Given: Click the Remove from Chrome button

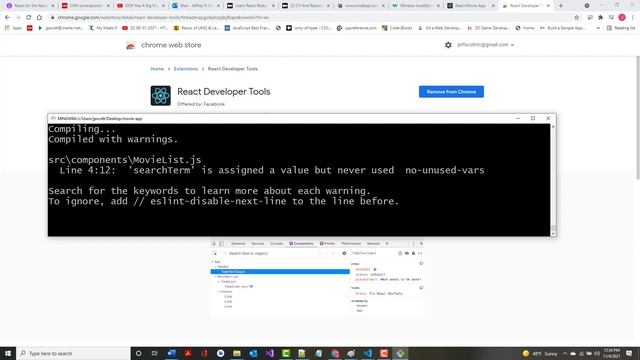Looking at the screenshot, I should coord(451,92).
